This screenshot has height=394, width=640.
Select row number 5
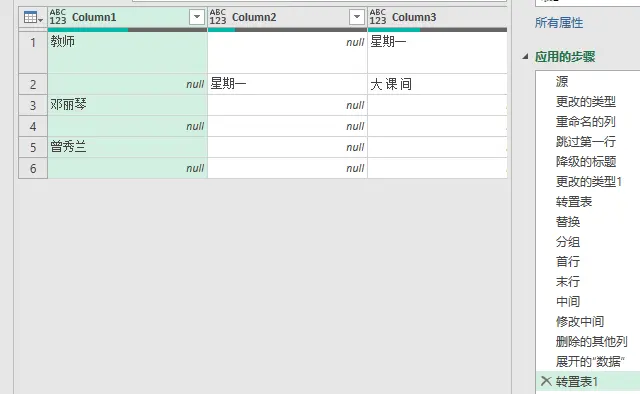pos(33,147)
